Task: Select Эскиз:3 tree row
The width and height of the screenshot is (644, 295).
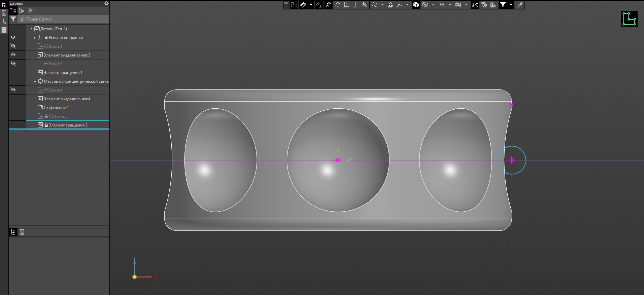Action: click(68, 64)
